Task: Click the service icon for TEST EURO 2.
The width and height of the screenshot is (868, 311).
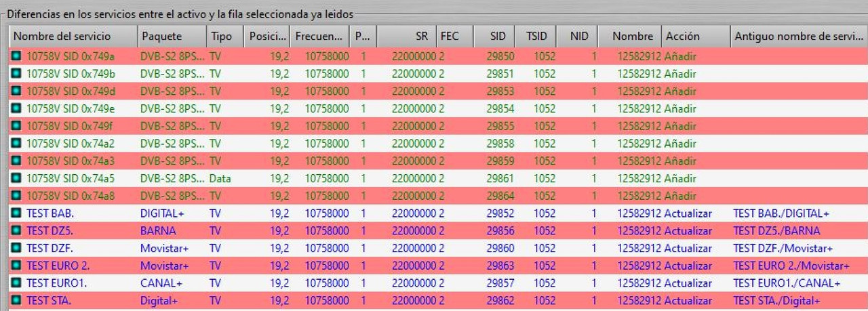Action: (x=16, y=266)
